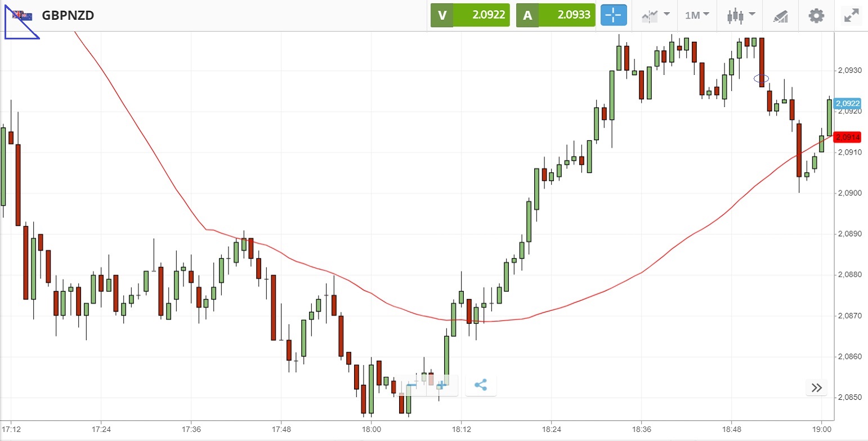The image size is (868, 441).
Task: Zoom in the chart with plus
Action: (x=441, y=385)
